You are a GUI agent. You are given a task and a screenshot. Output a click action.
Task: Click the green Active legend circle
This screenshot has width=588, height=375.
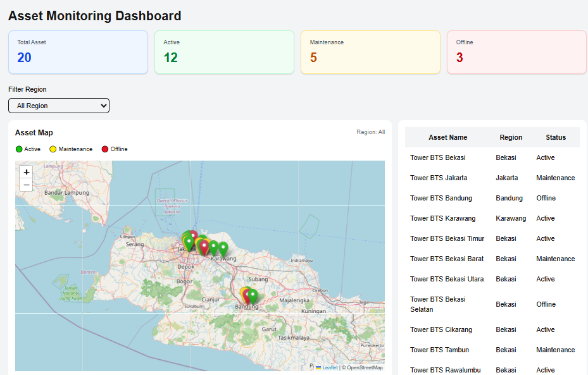(19, 149)
